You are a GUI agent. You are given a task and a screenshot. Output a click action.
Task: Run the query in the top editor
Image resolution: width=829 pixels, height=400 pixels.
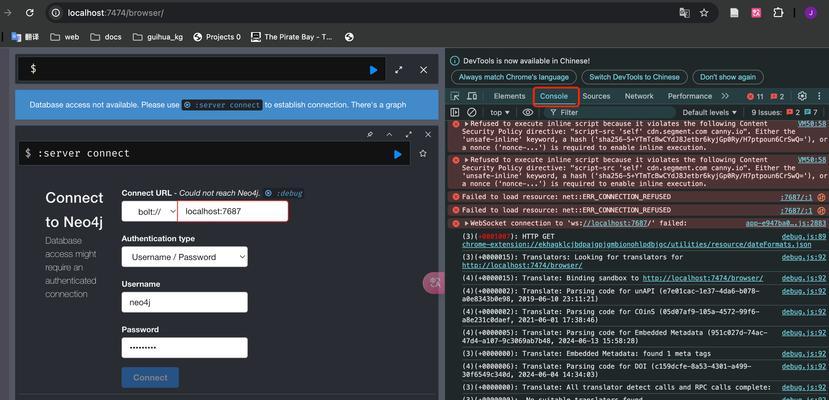(374, 70)
